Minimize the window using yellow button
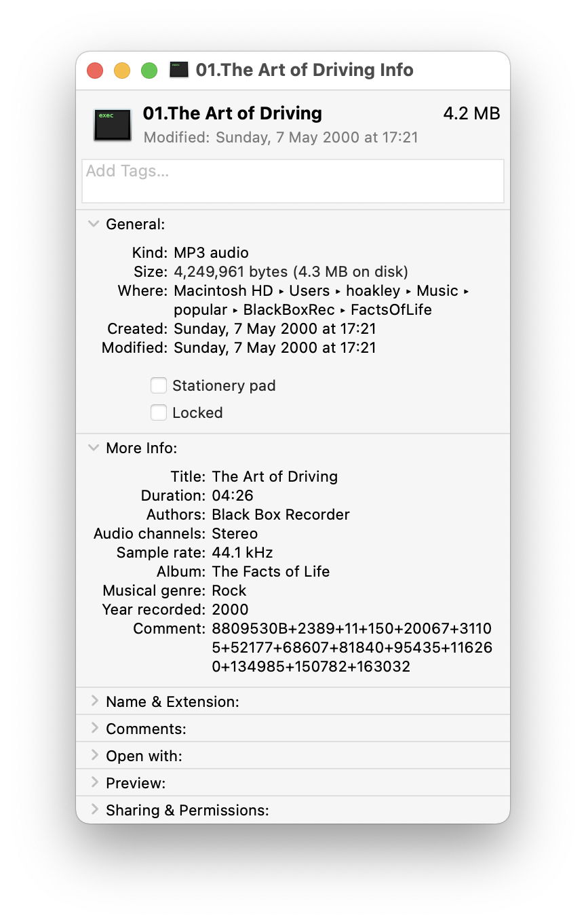The height and width of the screenshot is (924, 586). 122,71
